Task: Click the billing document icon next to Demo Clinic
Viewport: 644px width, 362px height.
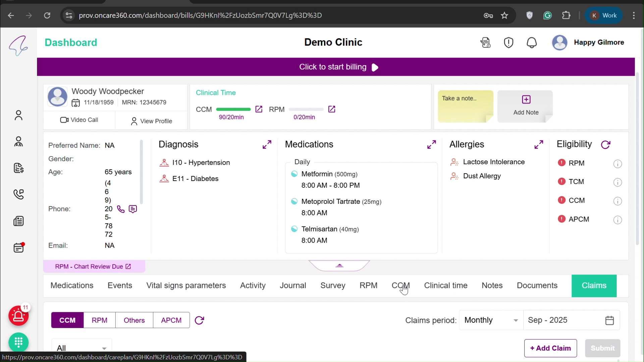Action: coord(485,43)
